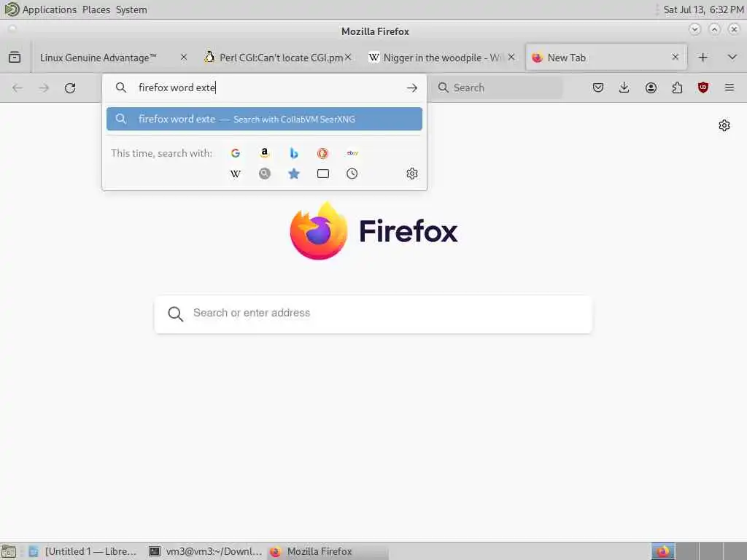Screen dimensions: 747x560
Task: Open the vm3 terminal taskbar item
Action: click(x=205, y=551)
